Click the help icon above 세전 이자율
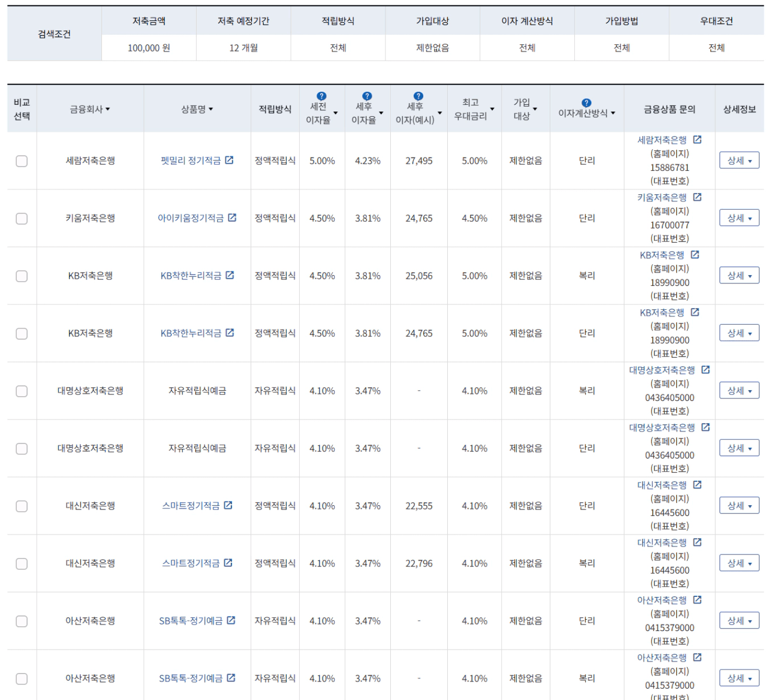 321,96
